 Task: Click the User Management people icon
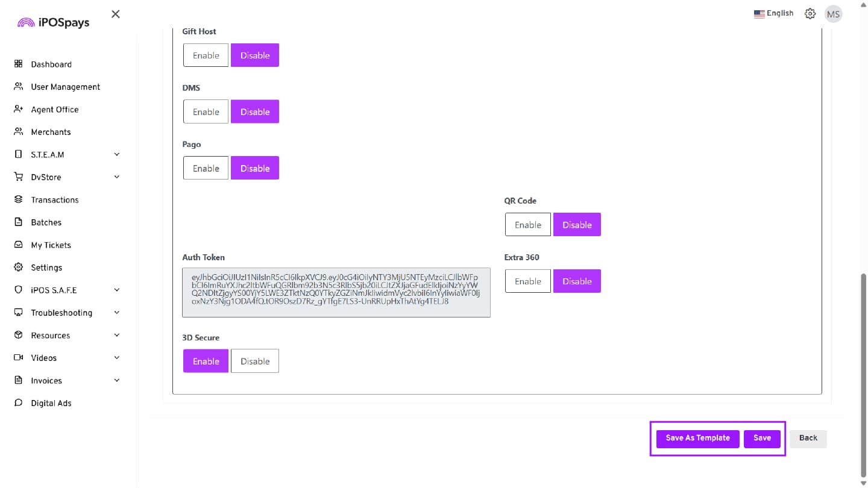pos(18,87)
